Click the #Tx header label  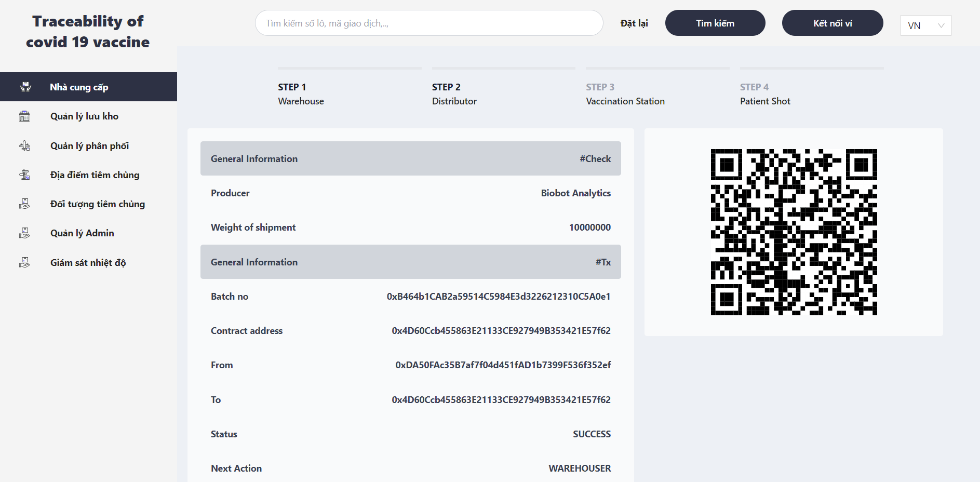coord(603,262)
